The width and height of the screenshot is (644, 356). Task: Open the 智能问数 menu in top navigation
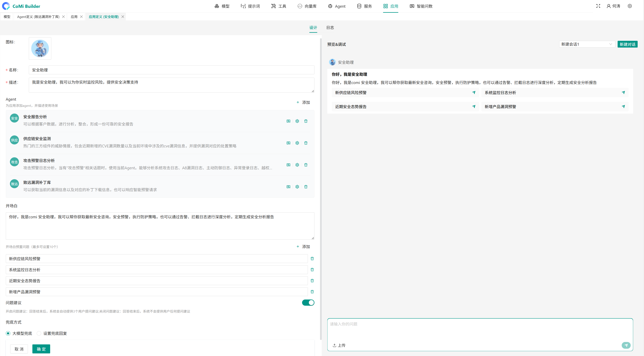click(421, 6)
